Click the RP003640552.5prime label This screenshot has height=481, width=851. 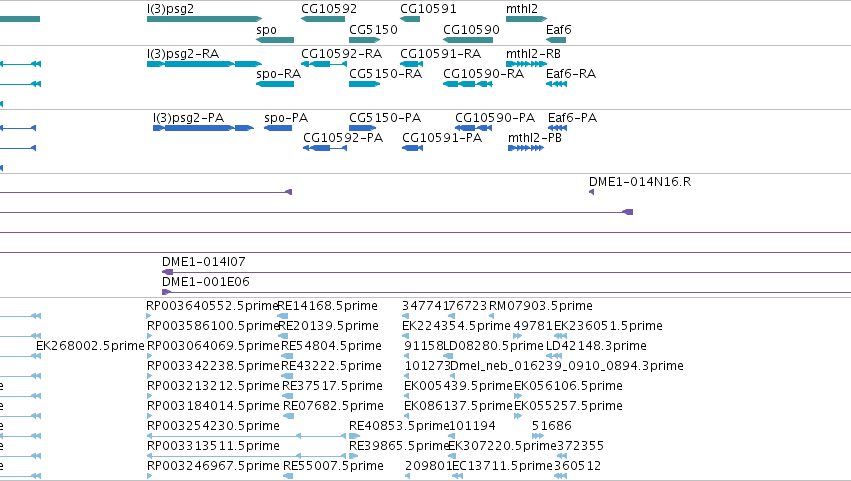[x=213, y=306]
